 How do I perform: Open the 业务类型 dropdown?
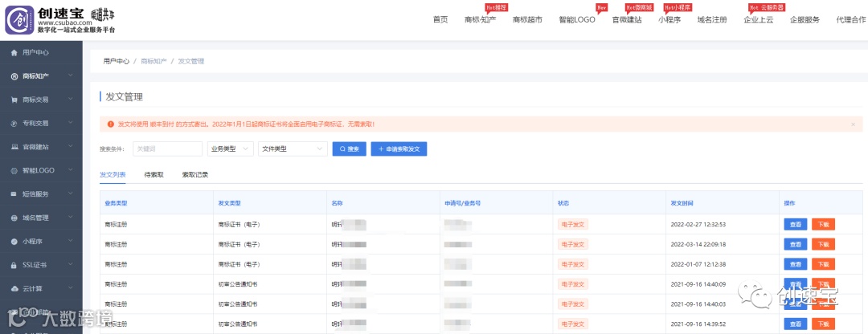231,149
